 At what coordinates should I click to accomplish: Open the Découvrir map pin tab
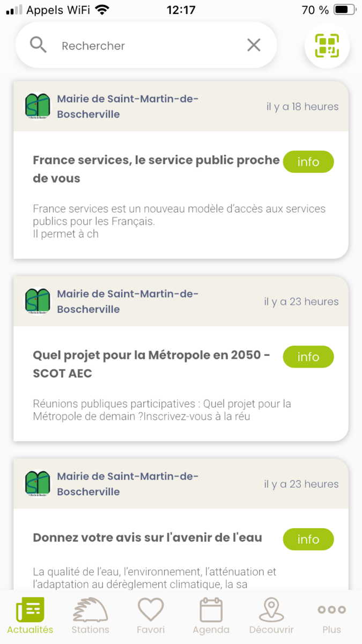(271, 616)
